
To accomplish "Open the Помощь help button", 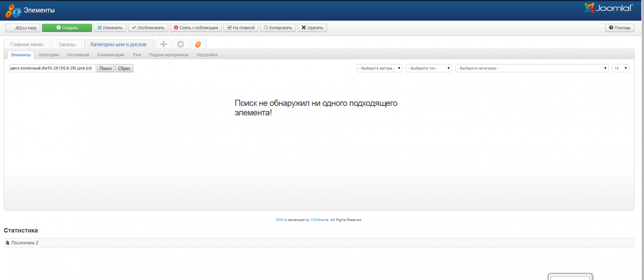I will (619, 28).
